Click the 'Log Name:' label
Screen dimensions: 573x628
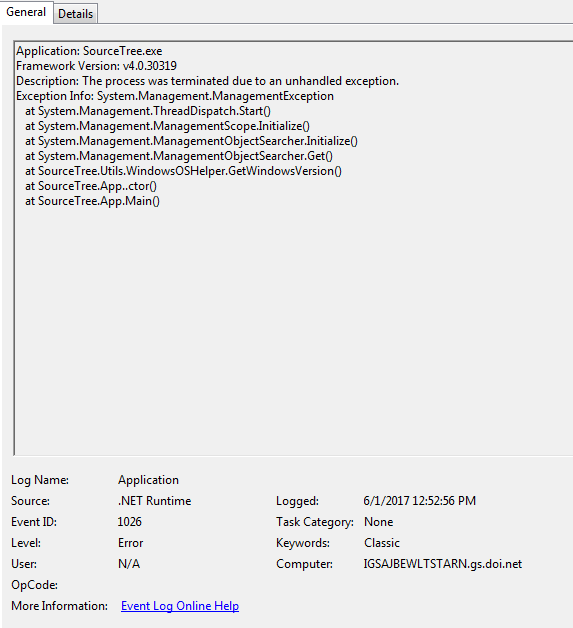[40, 480]
